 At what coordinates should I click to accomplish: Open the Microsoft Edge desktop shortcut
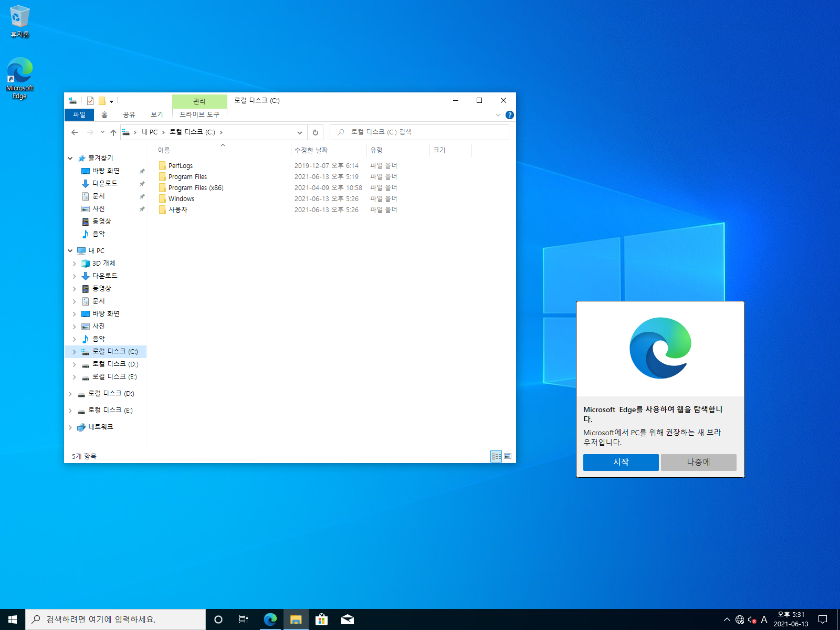click(20, 78)
